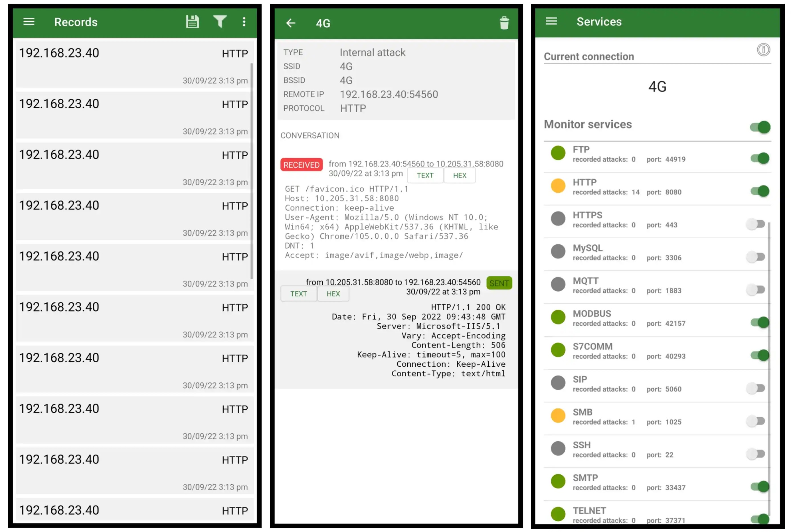Go back using the arrow next to 4G
The image size is (793, 532).
[291, 23]
